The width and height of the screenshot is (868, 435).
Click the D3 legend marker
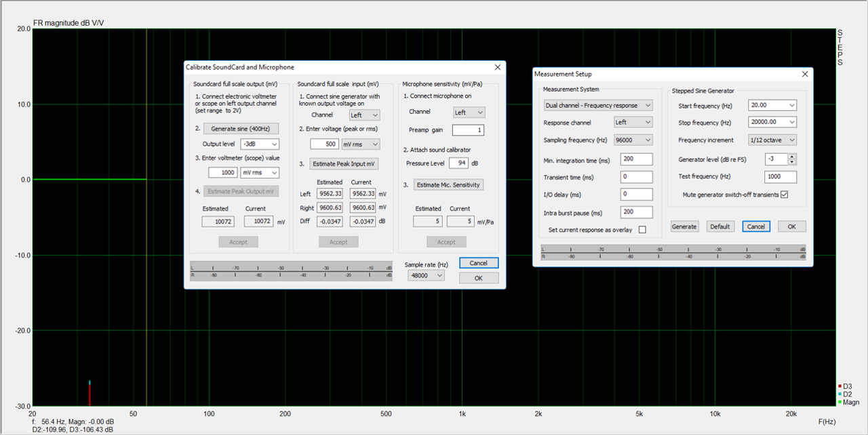[840, 386]
